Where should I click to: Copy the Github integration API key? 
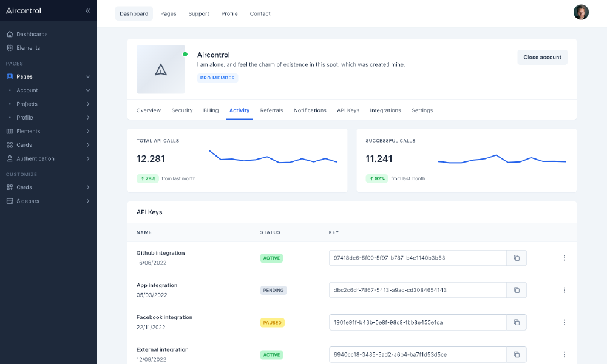pos(517,258)
